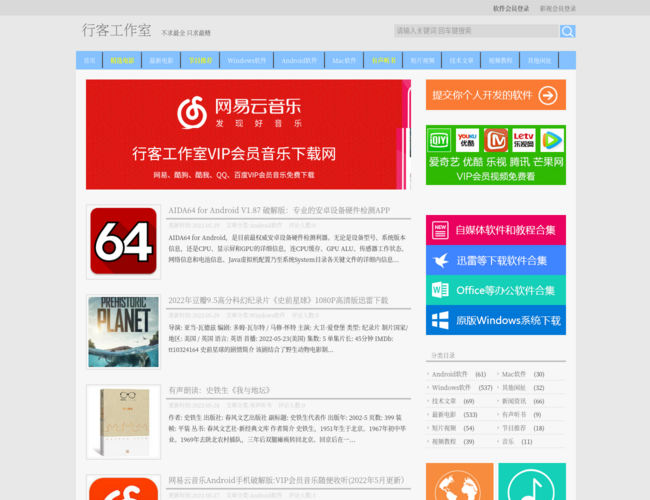Click the 我与地坛 book cover thumbnail
Image resolution: width=650 pixels, height=500 pixels.
124,422
